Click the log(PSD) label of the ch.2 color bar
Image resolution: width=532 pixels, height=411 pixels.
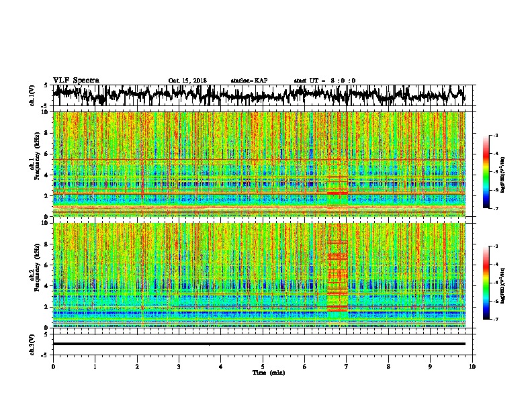coord(503,285)
